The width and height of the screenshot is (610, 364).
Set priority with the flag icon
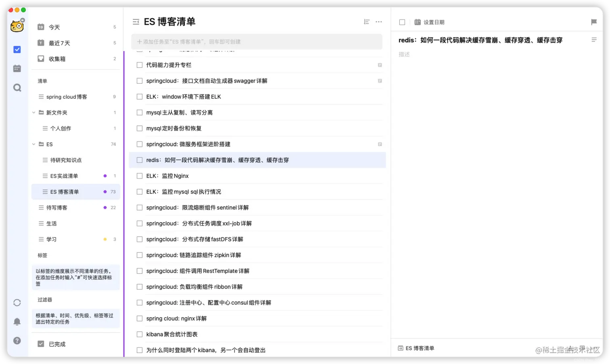coord(593,22)
